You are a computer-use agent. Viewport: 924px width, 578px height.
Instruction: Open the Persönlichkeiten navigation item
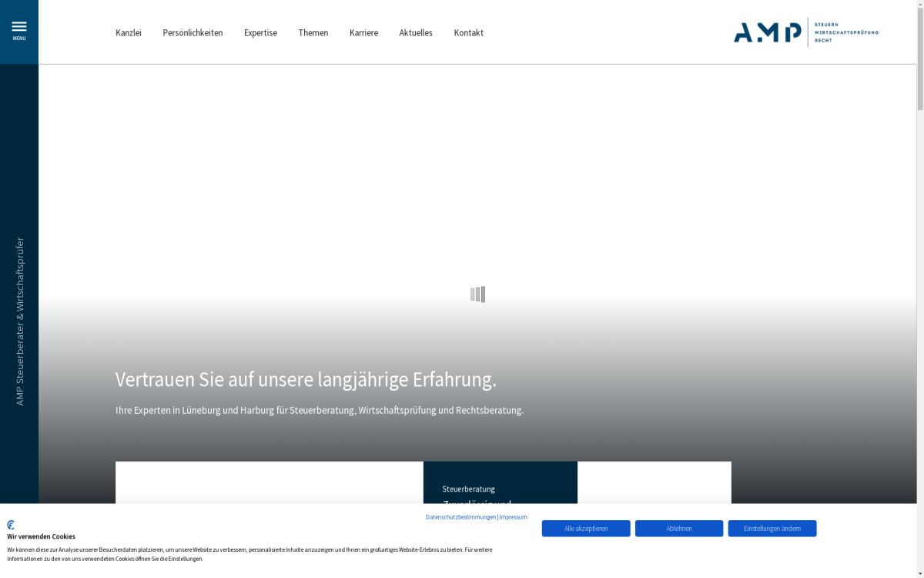tap(192, 32)
